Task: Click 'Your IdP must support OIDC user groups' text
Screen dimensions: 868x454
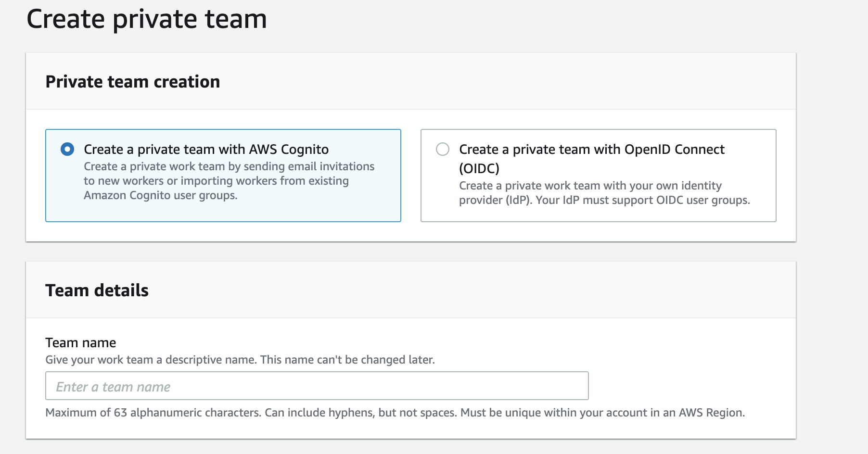Action: click(643, 200)
